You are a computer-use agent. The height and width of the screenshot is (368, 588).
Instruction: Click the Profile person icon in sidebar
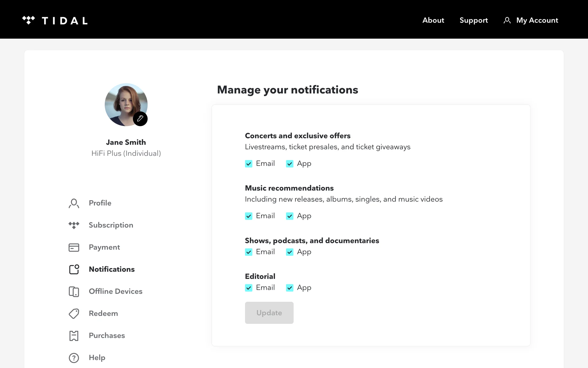pos(74,203)
